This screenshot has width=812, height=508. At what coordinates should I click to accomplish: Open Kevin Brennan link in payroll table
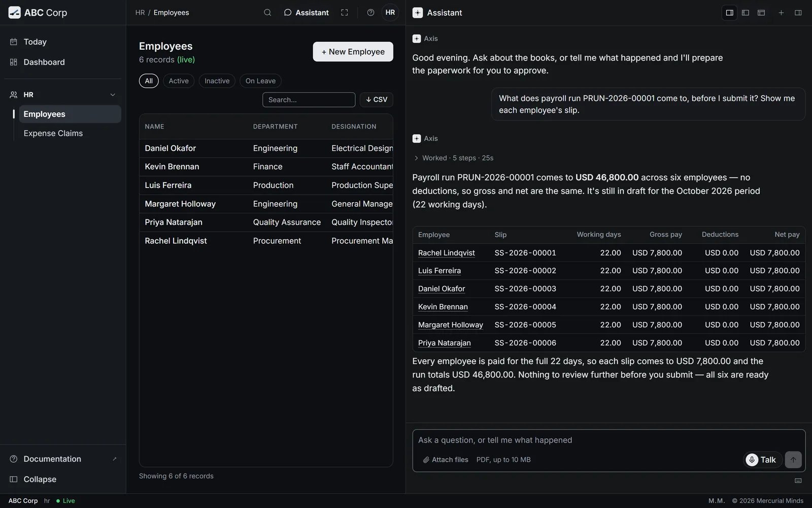[443, 307]
